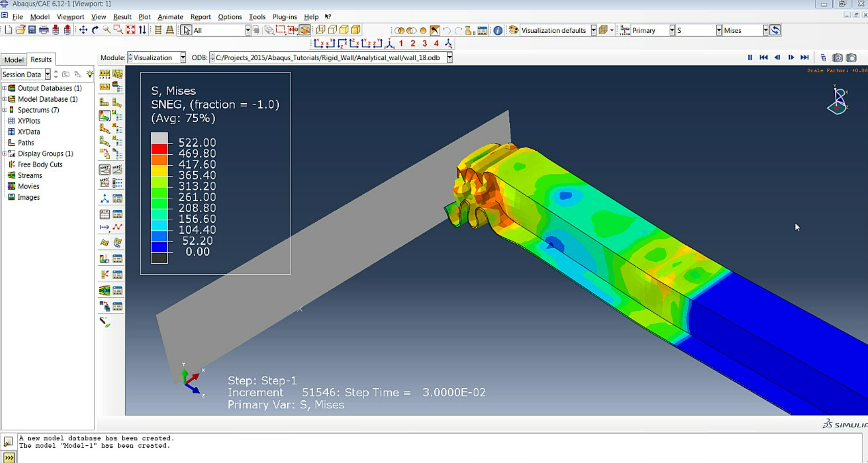The width and height of the screenshot is (868, 463).
Task: Click the light bulb filter icon
Action: pyautogui.click(x=89, y=74)
